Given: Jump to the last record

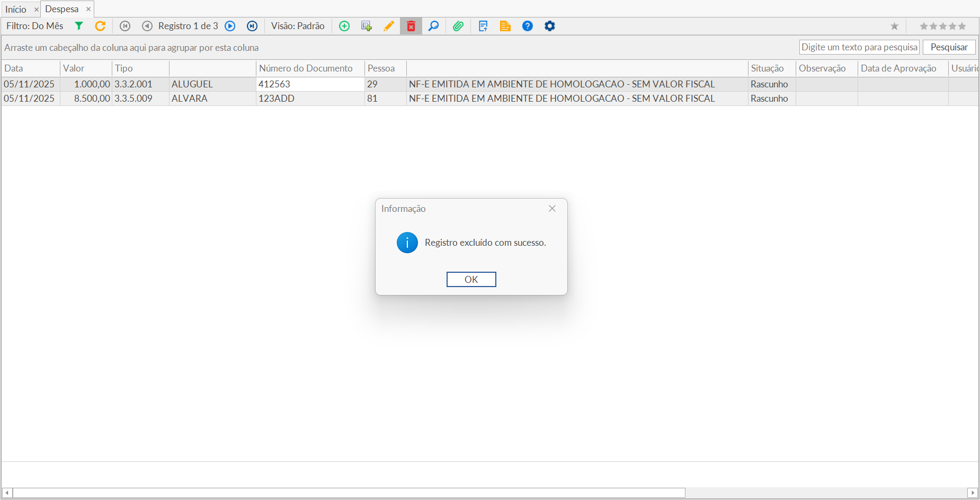Looking at the screenshot, I should click(x=252, y=26).
